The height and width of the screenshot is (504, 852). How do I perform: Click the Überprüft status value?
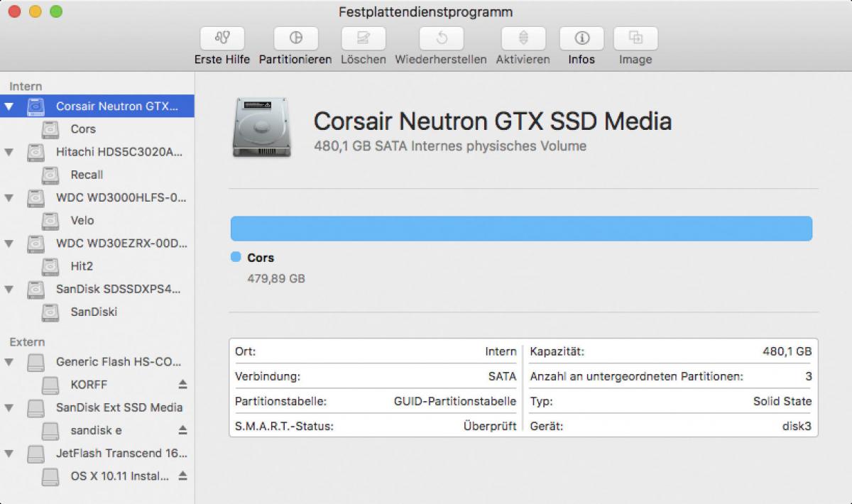point(489,426)
